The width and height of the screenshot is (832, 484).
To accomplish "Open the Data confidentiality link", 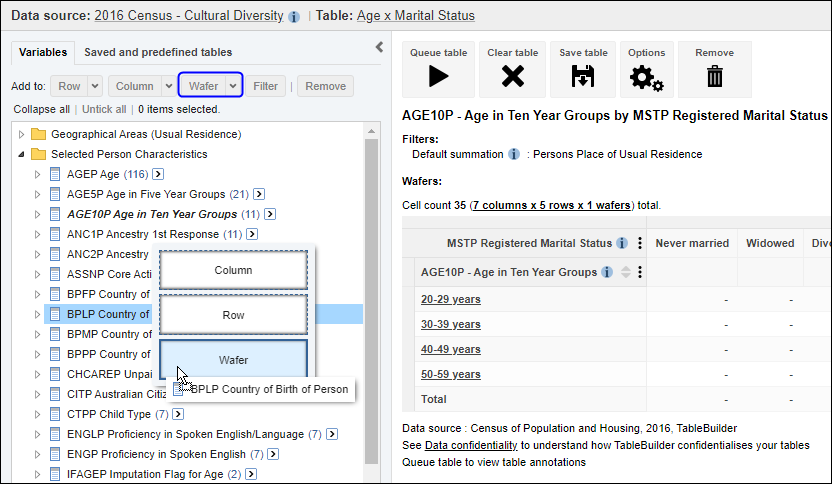I will pyautogui.click(x=470, y=445).
